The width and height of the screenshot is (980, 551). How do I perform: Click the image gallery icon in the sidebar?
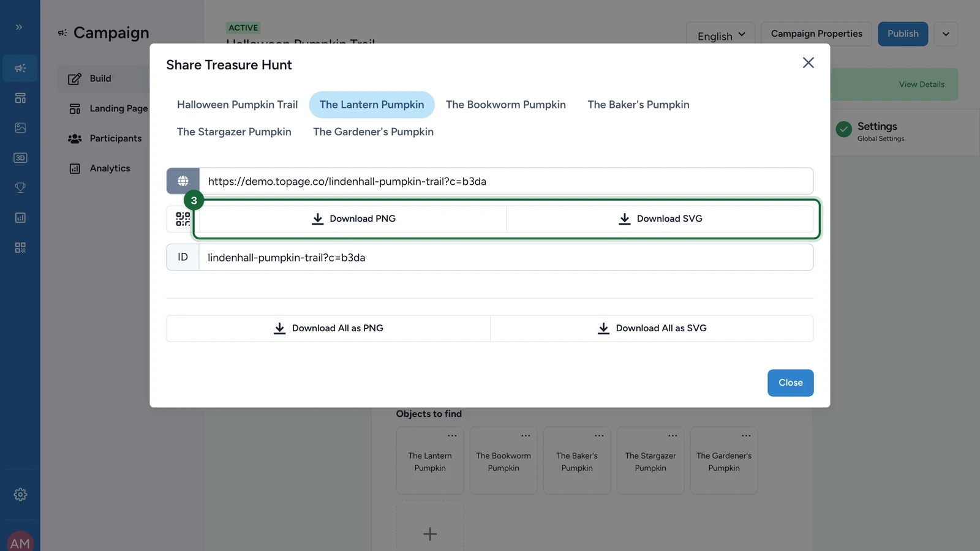pos(20,128)
